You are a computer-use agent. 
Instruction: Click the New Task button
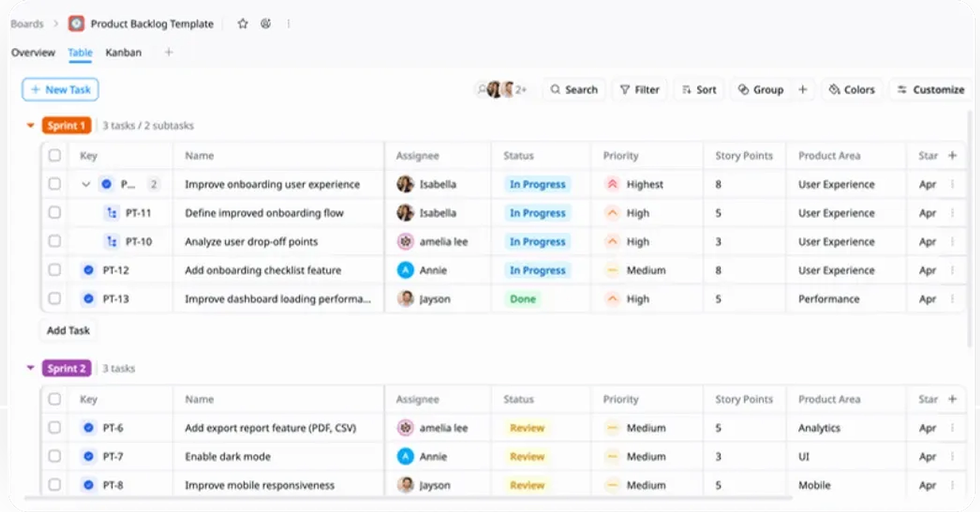point(60,89)
